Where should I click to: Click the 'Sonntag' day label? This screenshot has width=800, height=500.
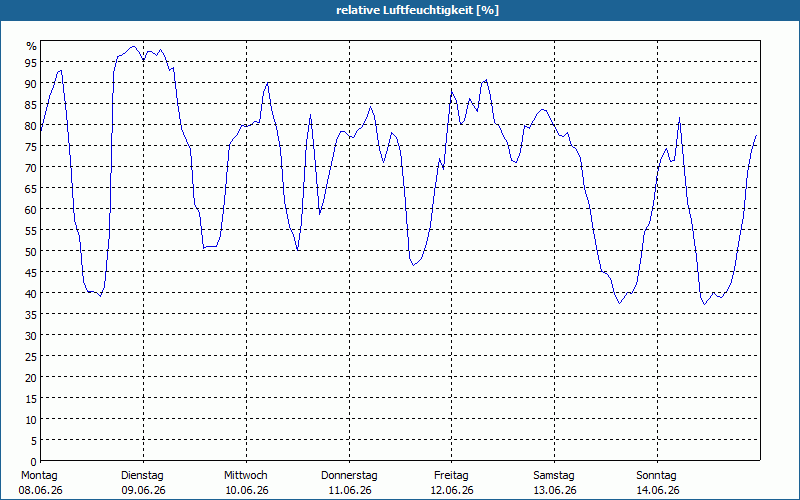pyautogui.click(x=656, y=475)
